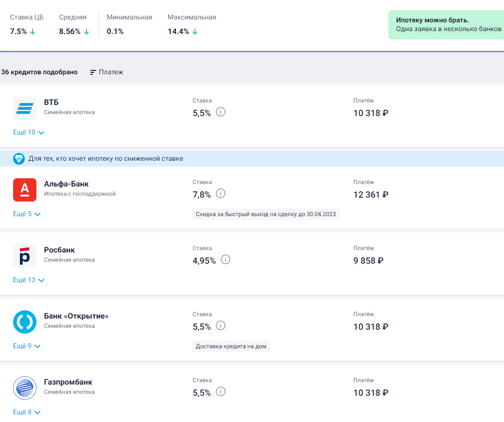Image resolution: width=504 pixels, height=422 pixels.
Task: Open the Росбанк bank name link
Action: tap(59, 250)
